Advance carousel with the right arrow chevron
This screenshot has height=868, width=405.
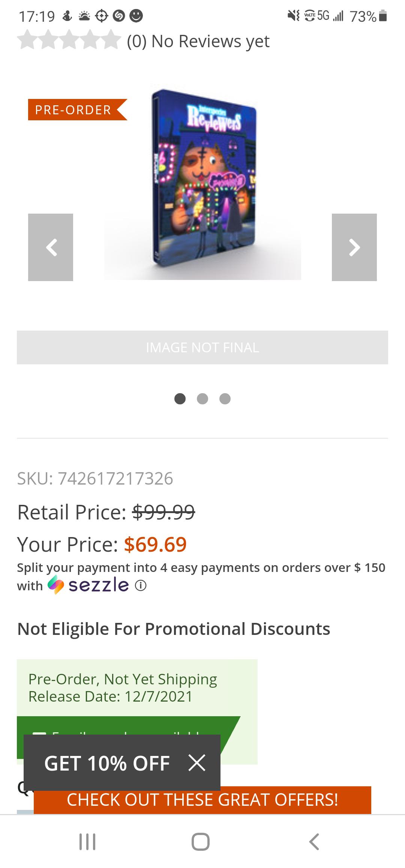click(x=354, y=247)
